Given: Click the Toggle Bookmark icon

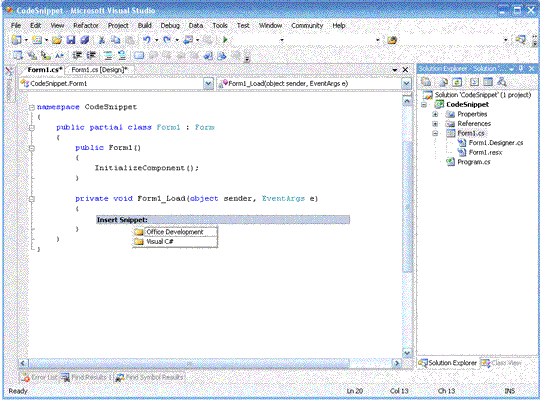Looking at the screenshot, I should [x=139, y=55].
